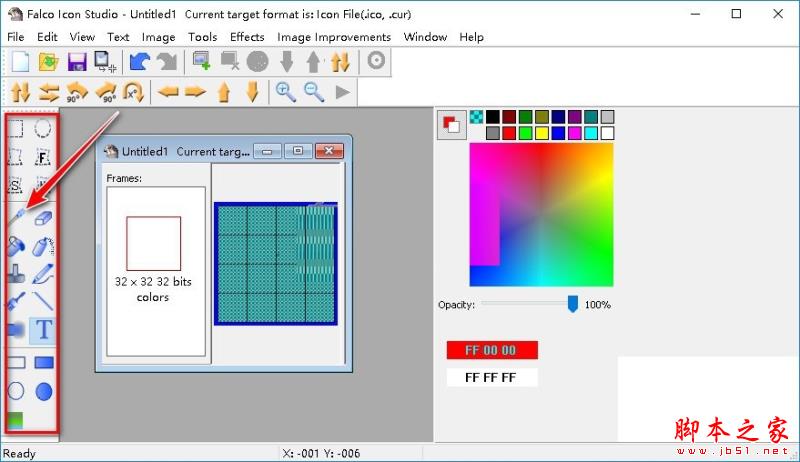Maximize the Untitled1 child window
Viewport: 800px width, 462px height.
coord(298,150)
